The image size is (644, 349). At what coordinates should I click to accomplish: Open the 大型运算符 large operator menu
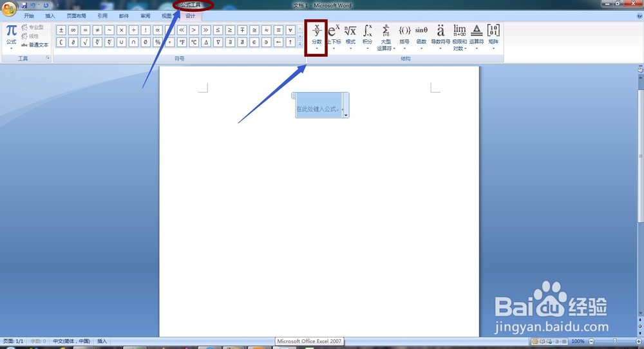point(386,37)
